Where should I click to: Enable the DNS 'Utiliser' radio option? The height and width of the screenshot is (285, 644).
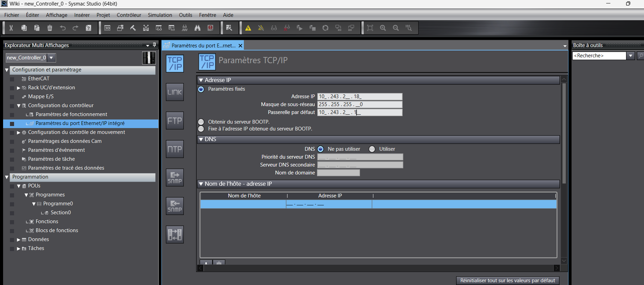(x=372, y=149)
